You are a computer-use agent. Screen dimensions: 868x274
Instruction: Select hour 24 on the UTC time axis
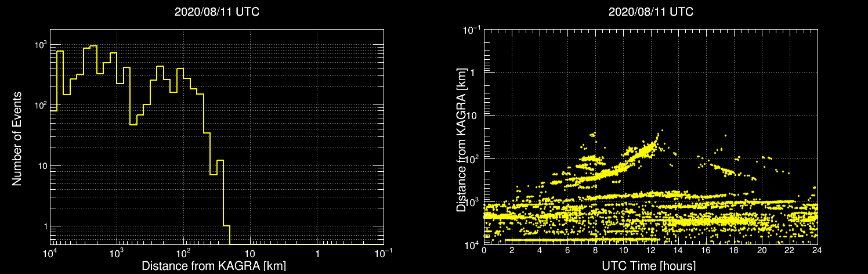pyautogui.click(x=818, y=251)
